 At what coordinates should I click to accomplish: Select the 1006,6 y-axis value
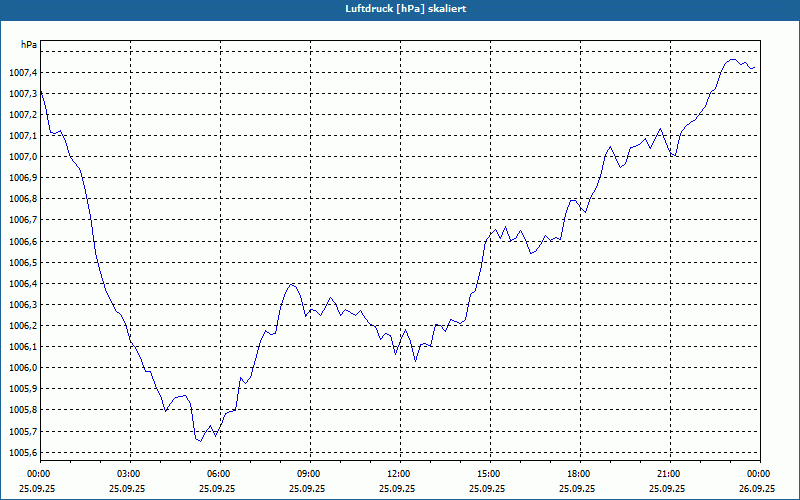coord(23,241)
